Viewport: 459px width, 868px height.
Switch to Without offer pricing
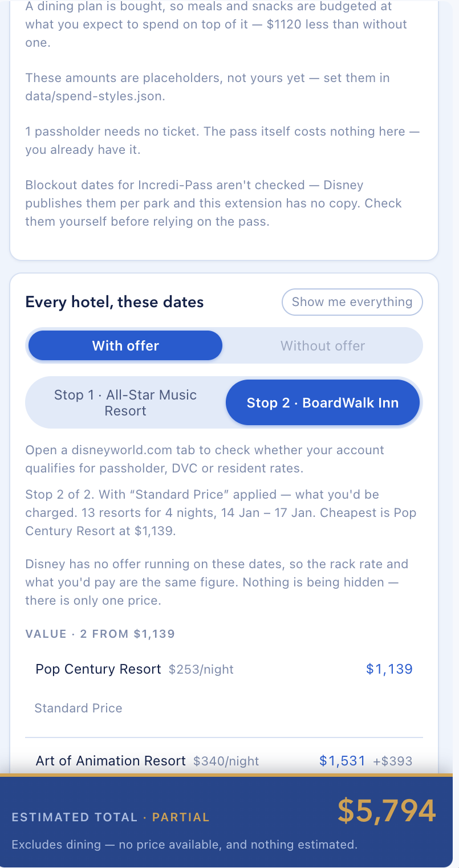323,345
